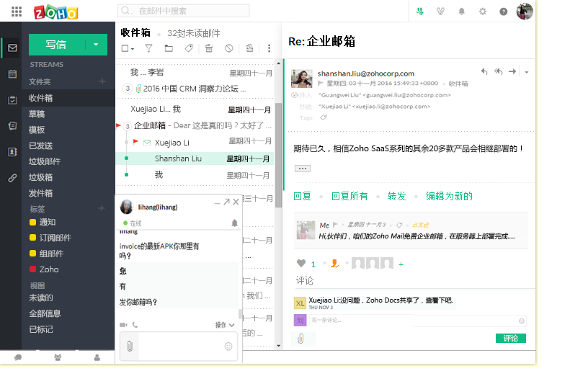588x371 pixels.
Task: Open the emoji picker in chat input
Action: [228, 347]
